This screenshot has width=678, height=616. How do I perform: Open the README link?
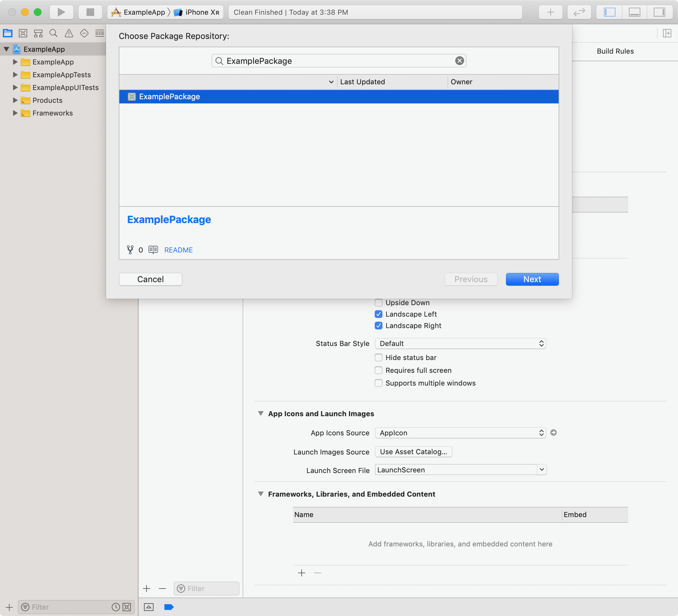[x=178, y=250]
